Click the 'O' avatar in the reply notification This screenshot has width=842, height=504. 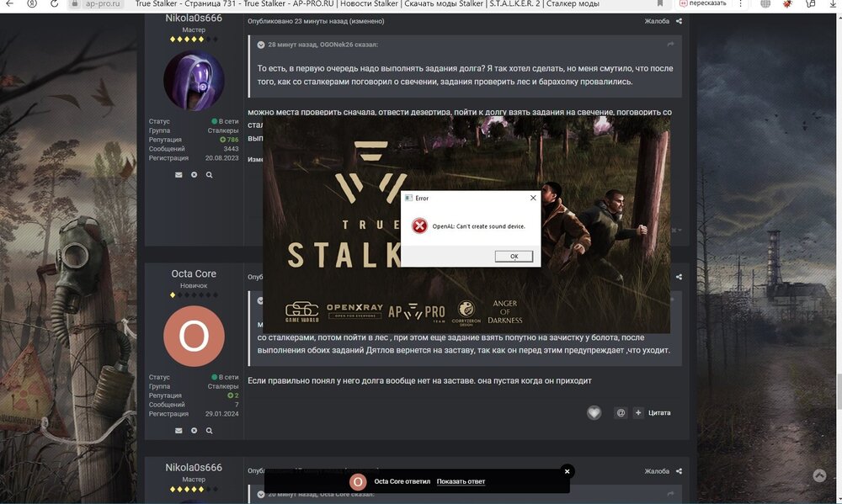(358, 482)
